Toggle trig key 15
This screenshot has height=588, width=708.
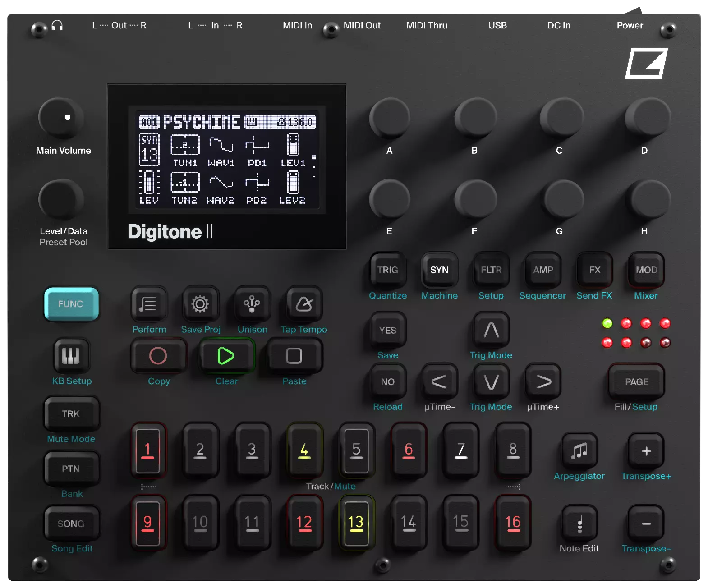click(x=460, y=523)
